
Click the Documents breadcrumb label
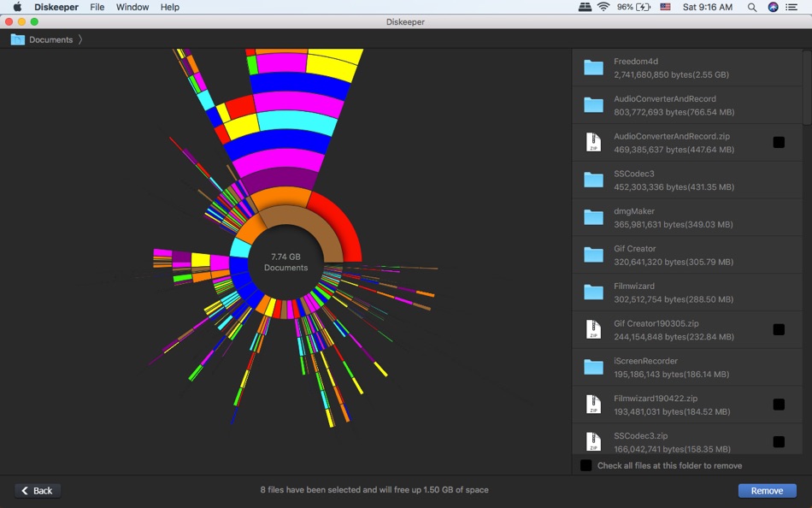point(50,39)
